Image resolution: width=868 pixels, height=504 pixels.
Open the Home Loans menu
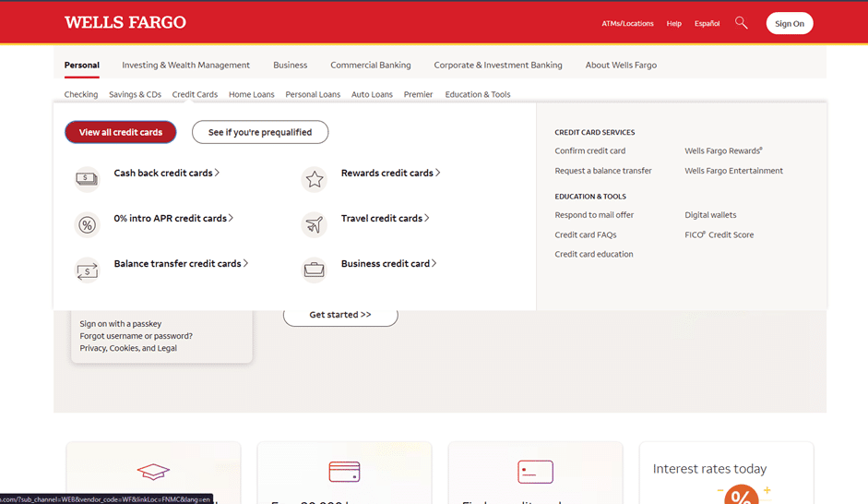click(x=251, y=94)
